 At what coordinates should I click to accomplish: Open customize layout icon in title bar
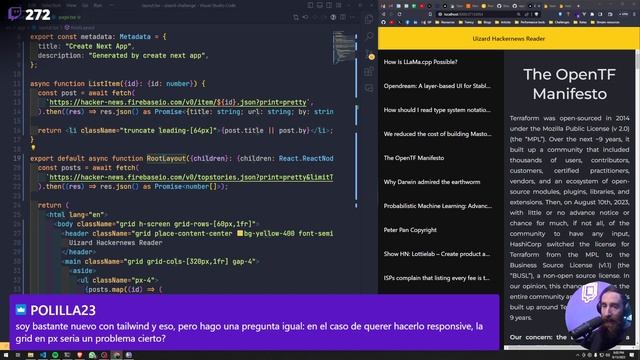[x=338, y=5]
